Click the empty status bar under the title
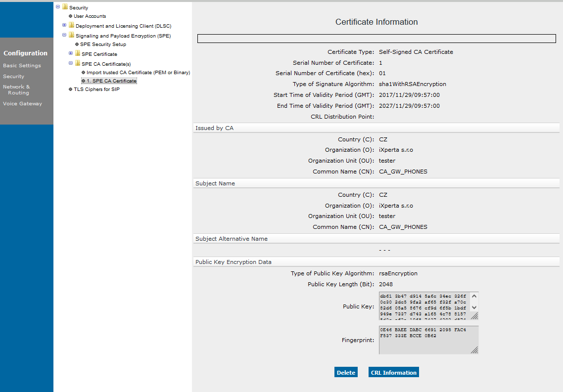Viewport: 563px width, 392px height. pos(376,39)
